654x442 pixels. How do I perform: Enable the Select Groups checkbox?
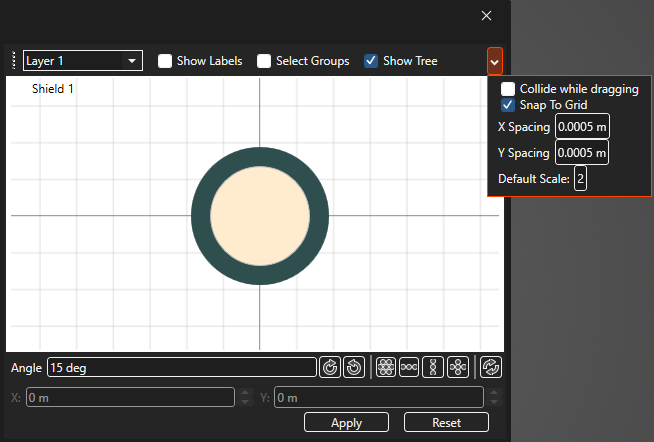click(x=264, y=61)
